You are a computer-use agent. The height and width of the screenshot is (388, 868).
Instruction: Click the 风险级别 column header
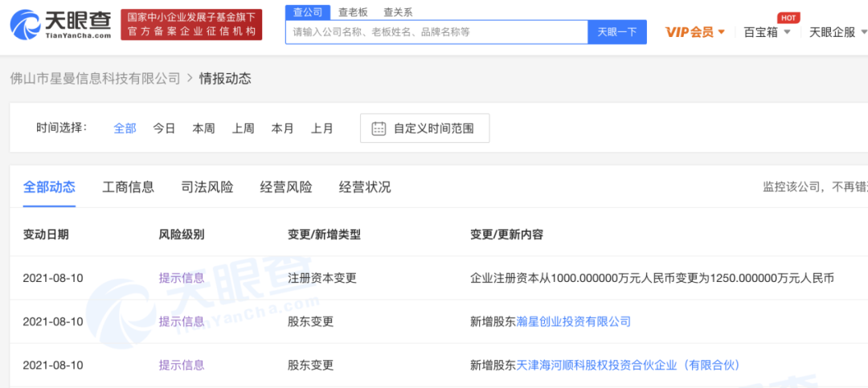point(182,235)
